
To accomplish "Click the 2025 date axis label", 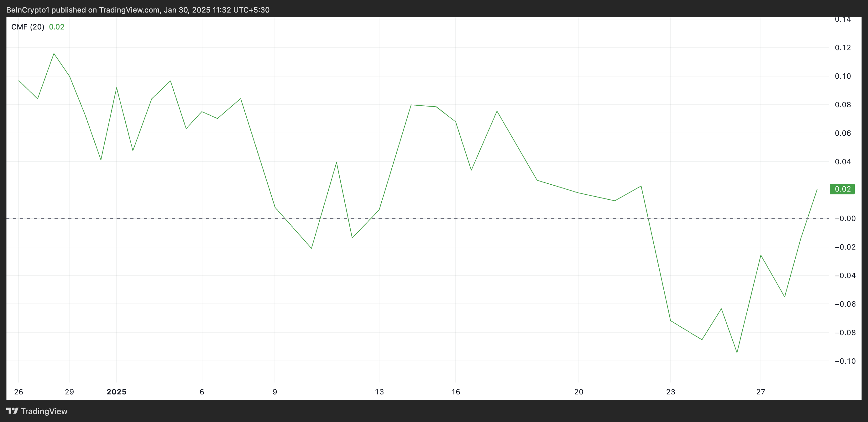I will pos(117,392).
